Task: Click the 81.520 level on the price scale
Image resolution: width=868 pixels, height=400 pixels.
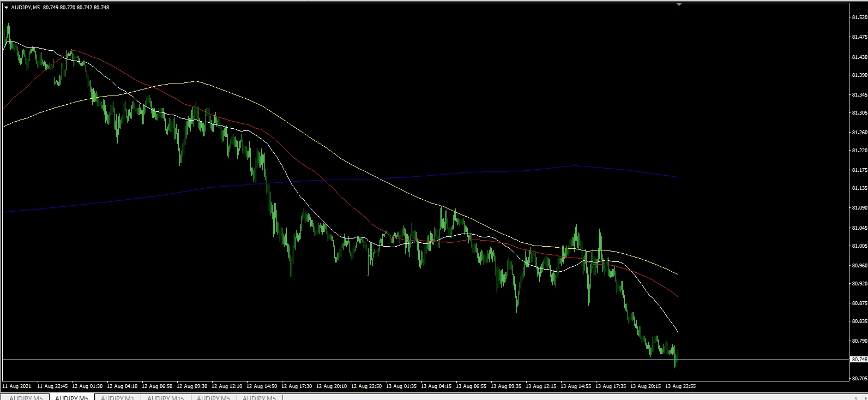Action: pyautogui.click(x=859, y=17)
